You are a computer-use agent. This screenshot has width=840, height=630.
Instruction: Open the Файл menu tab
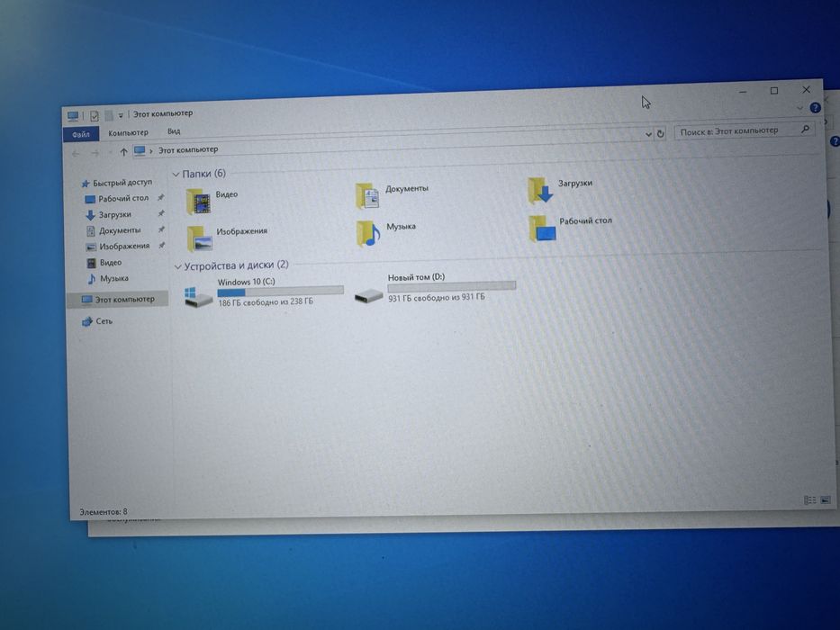pyautogui.click(x=81, y=134)
